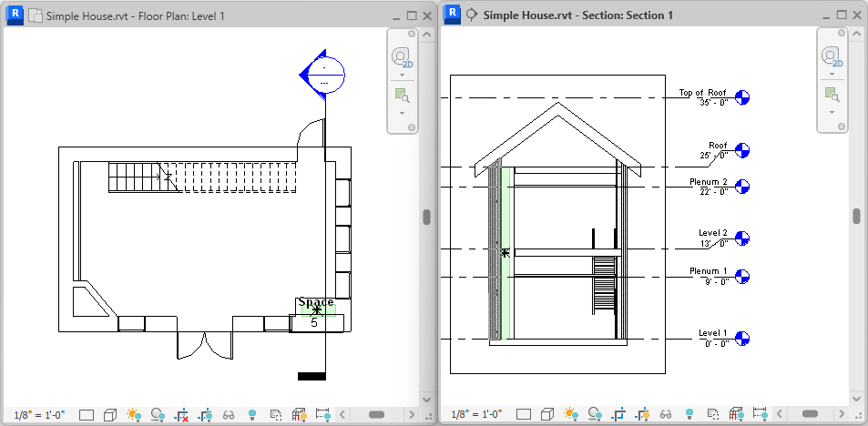Select the Space 5 tag in the floor plan
Image resolution: width=868 pixels, height=426 pixels.
(x=316, y=312)
